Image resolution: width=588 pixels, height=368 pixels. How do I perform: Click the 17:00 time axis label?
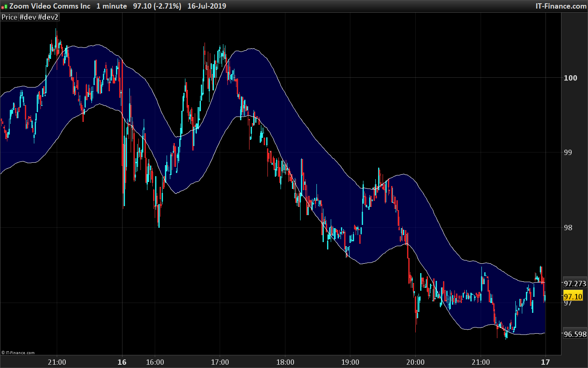[x=220, y=362]
